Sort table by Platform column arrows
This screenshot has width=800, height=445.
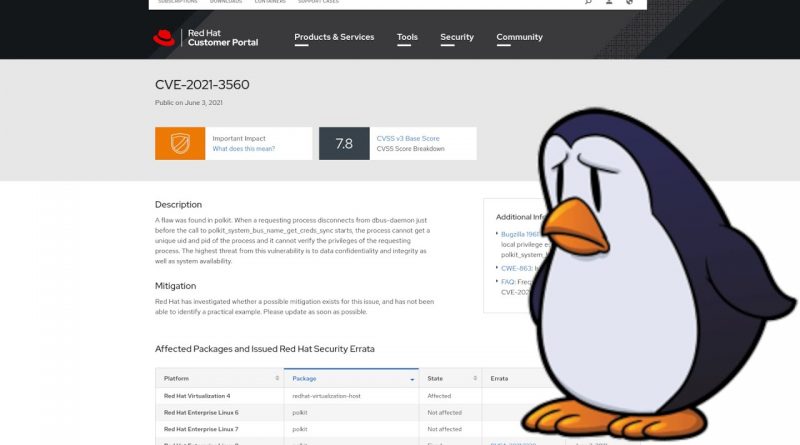tap(277, 378)
